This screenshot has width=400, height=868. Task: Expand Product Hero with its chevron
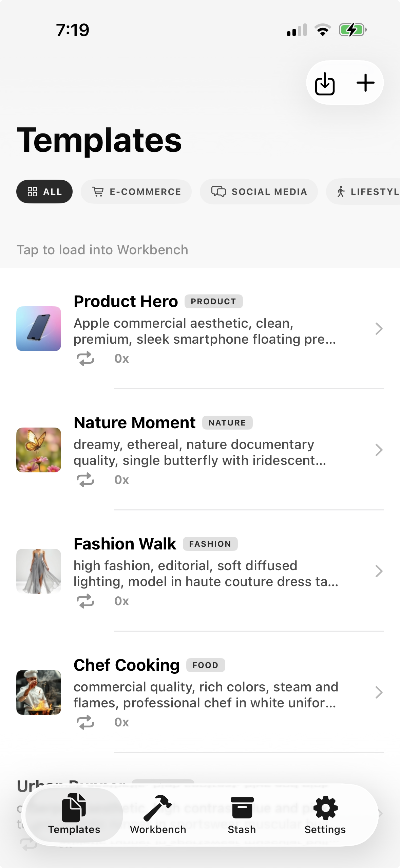click(x=379, y=329)
